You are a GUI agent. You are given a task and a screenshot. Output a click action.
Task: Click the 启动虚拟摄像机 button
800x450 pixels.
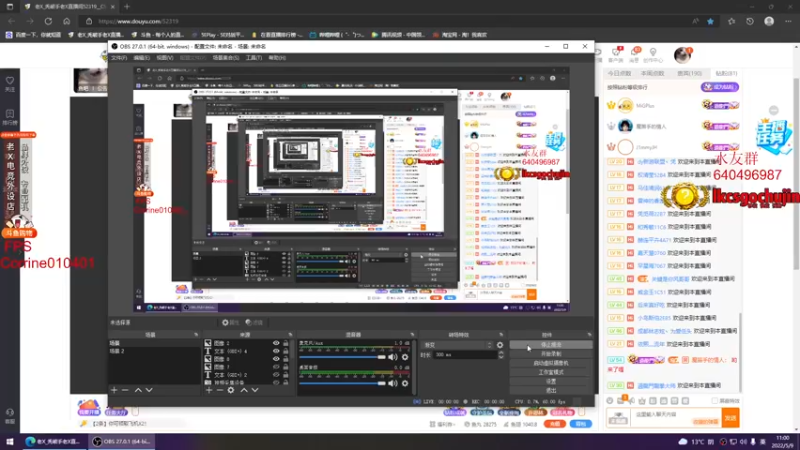[551, 363]
